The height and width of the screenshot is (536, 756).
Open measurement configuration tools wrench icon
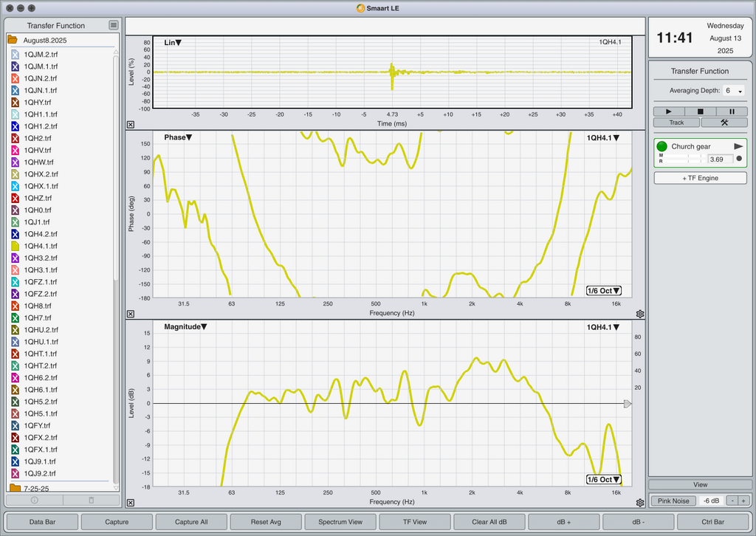(x=724, y=123)
